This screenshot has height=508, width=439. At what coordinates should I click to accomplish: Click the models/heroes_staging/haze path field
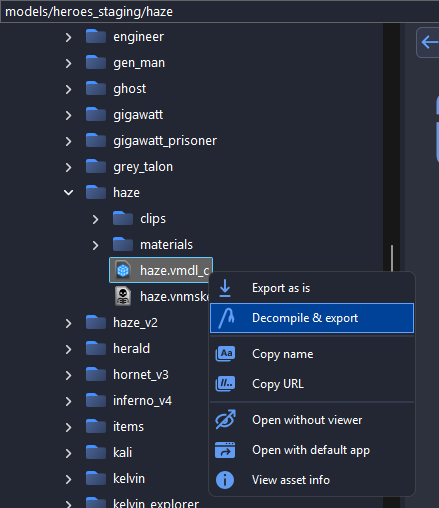point(219,12)
